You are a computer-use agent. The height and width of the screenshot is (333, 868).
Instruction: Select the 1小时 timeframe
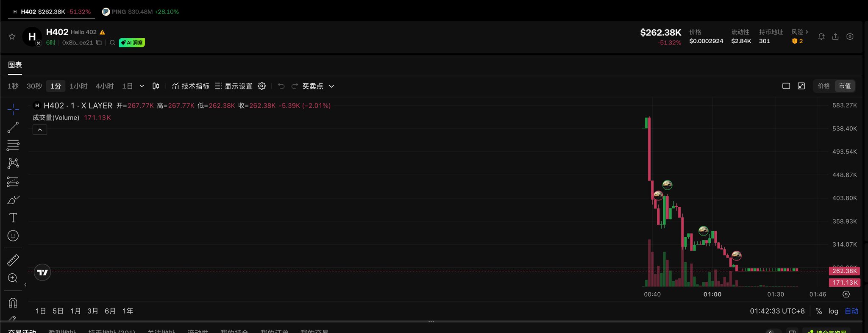78,86
